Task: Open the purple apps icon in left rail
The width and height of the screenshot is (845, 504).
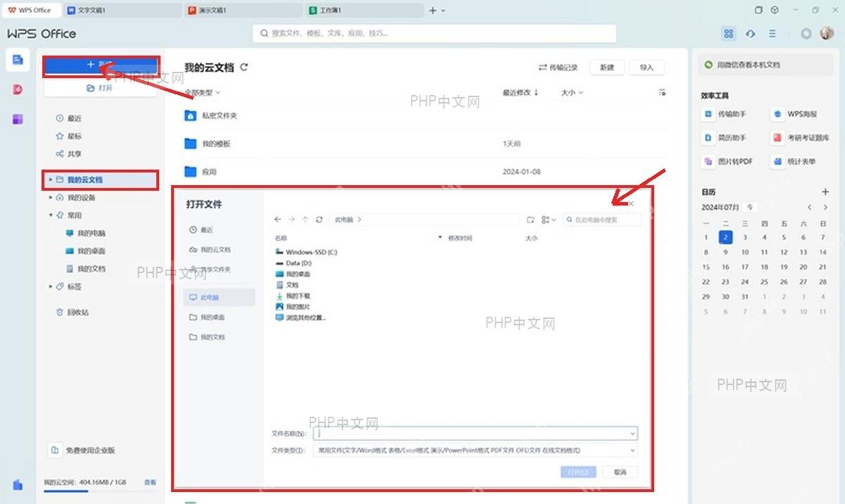Action: [x=18, y=119]
